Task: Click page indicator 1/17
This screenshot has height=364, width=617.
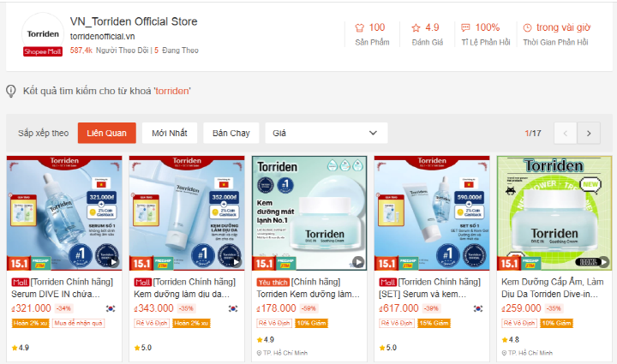Action: pos(533,134)
